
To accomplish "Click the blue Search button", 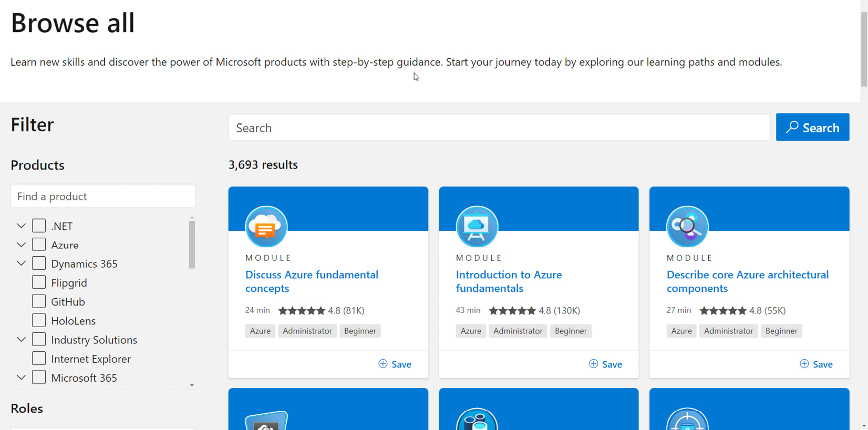I will pos(812,127).
